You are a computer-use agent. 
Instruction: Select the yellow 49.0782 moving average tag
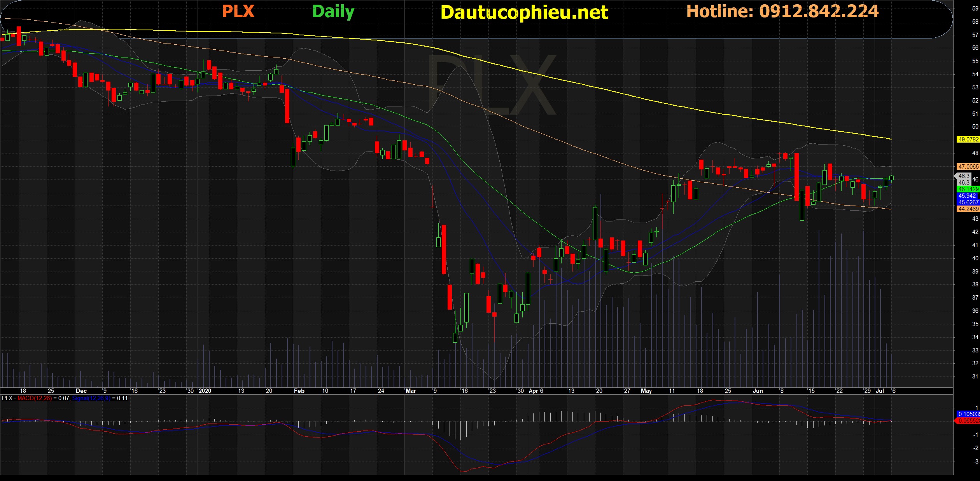click(968, 139)
